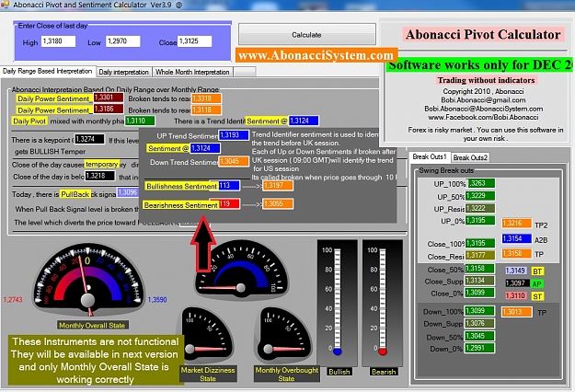The width and height of the screenshot is (575, 392).
Task: Click the keypoint value 1,3274
Action: tap(89, 139)
